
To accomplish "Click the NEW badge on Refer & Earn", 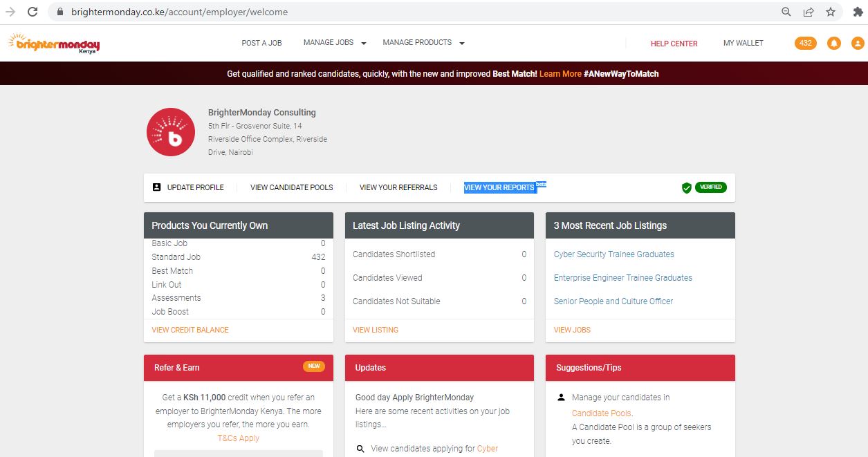I will [x=314, y=366].
